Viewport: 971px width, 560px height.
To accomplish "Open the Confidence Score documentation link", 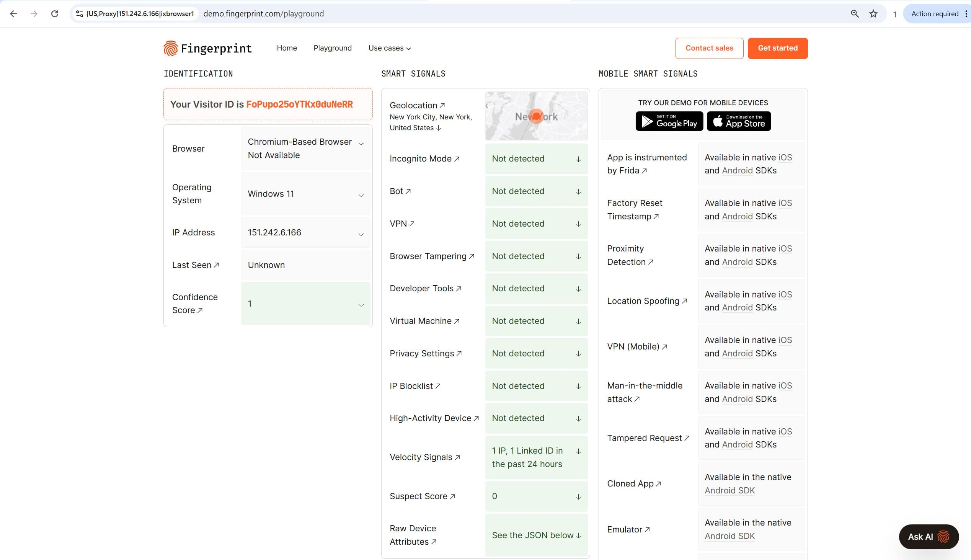I will (195, 304).
